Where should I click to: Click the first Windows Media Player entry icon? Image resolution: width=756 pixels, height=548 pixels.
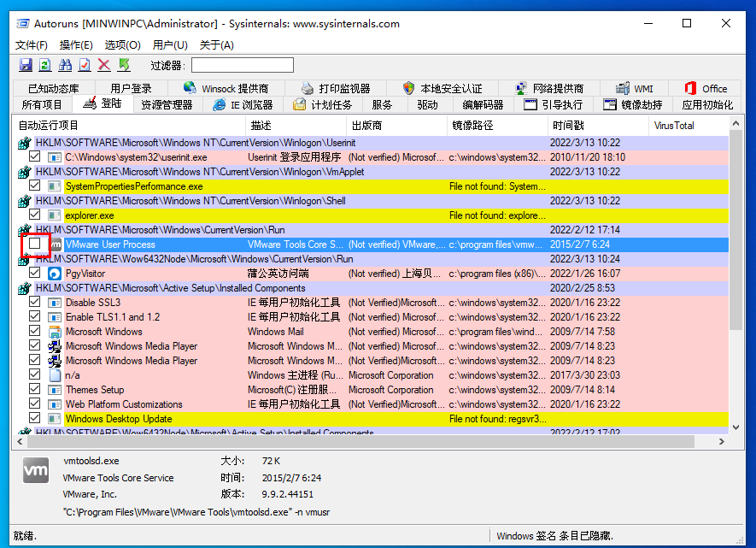[x=55, y=346]
